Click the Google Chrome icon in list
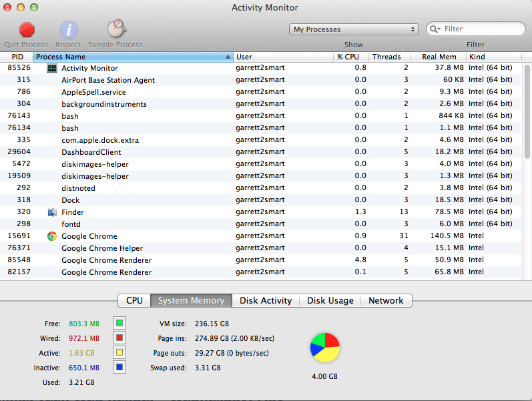 point(52,236)
